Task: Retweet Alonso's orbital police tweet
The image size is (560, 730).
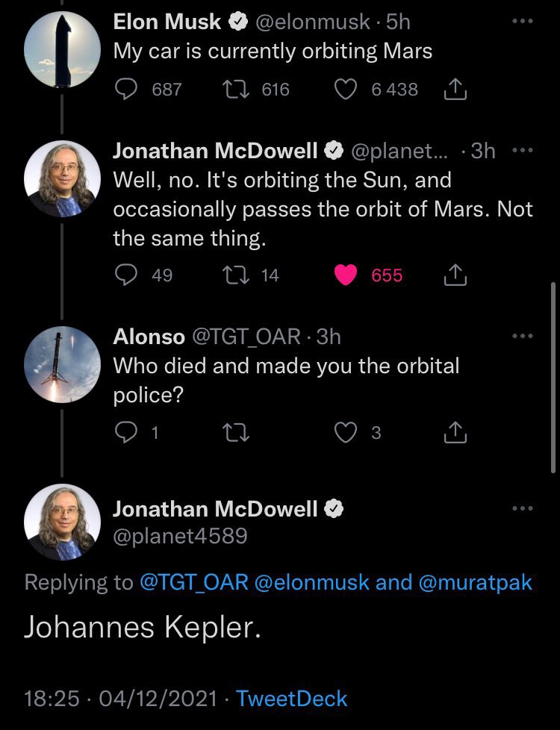Action: (x=236, y=432)
